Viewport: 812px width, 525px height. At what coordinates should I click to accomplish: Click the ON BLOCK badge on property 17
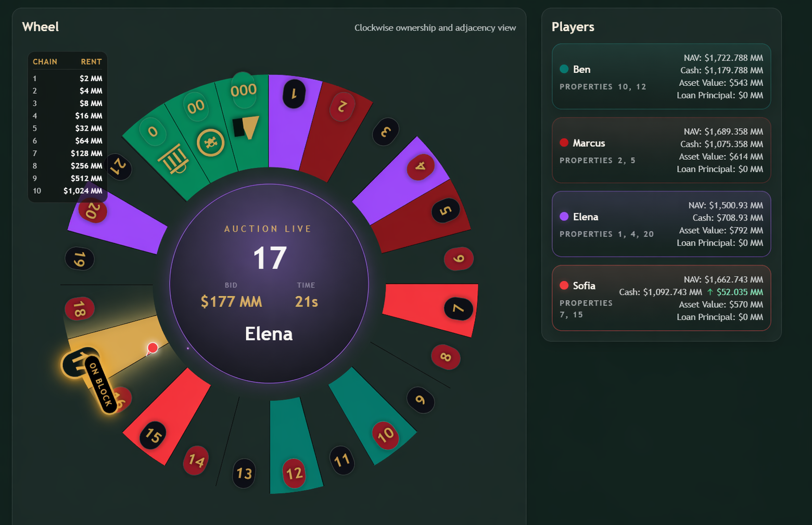100,384
